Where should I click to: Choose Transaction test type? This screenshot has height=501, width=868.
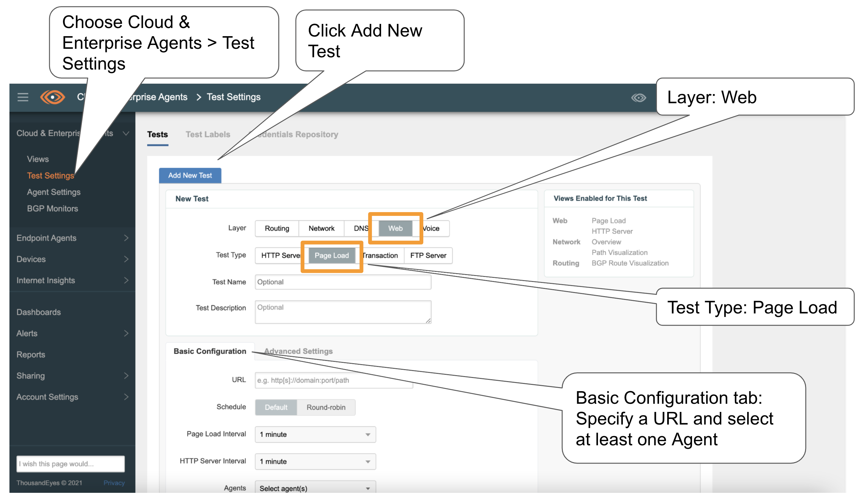pyautogui.click(x=380, y=256)
